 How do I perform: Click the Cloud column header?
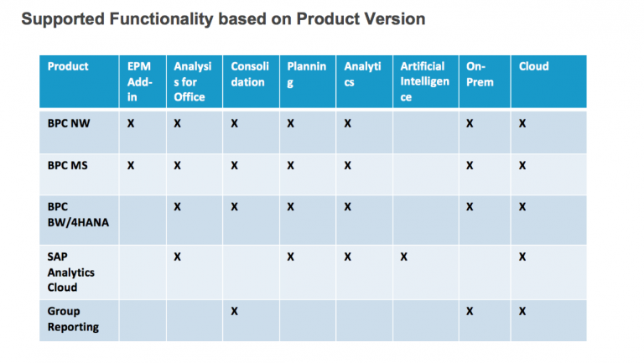pos(533,66)
